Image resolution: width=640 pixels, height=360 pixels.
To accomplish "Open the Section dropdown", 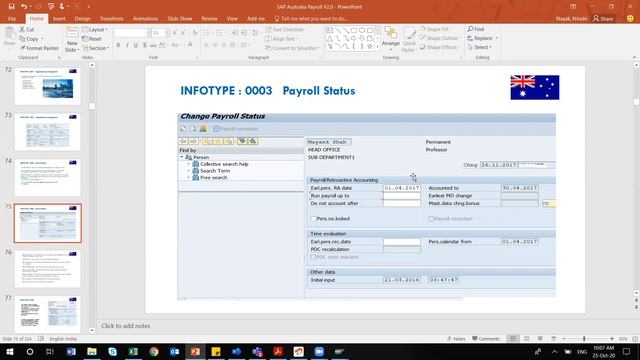I will (x=96, y=48).
